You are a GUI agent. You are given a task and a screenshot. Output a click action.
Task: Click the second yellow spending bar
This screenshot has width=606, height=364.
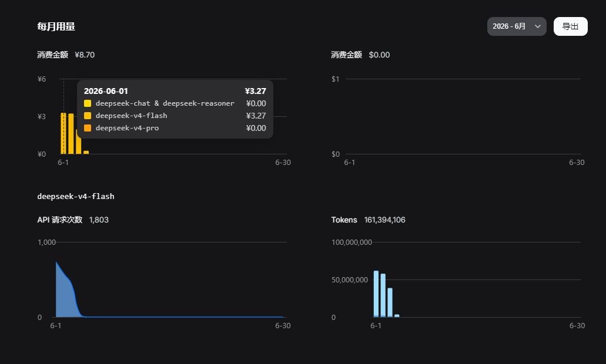click(71, 133)
